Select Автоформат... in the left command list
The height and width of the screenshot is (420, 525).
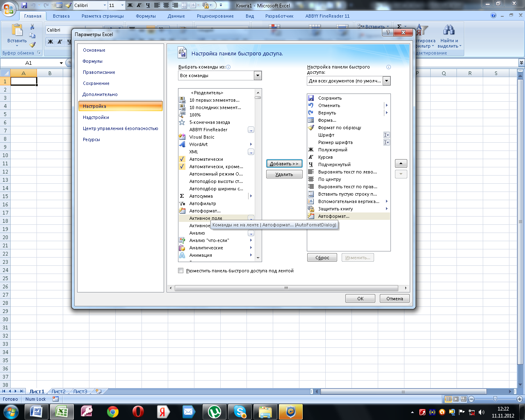click(x=217, y=211)
